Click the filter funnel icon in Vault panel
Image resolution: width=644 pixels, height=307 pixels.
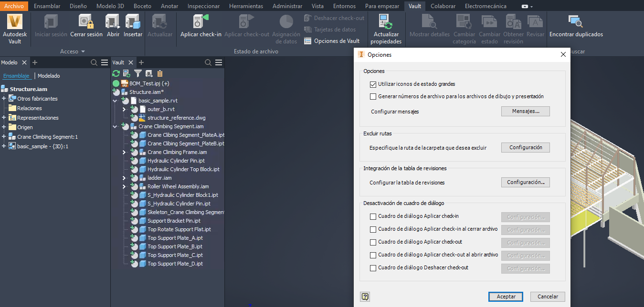coord(138,73)
